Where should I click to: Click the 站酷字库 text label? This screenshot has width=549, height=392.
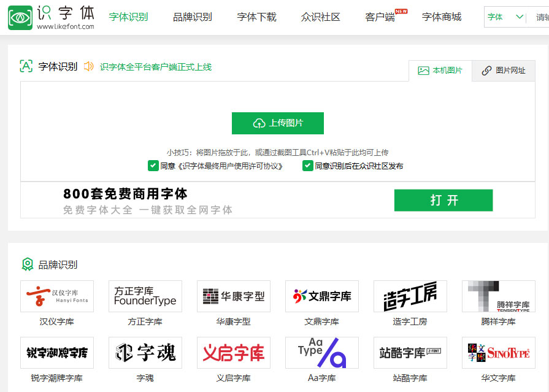pyautogui.click(x=410, y=379)
